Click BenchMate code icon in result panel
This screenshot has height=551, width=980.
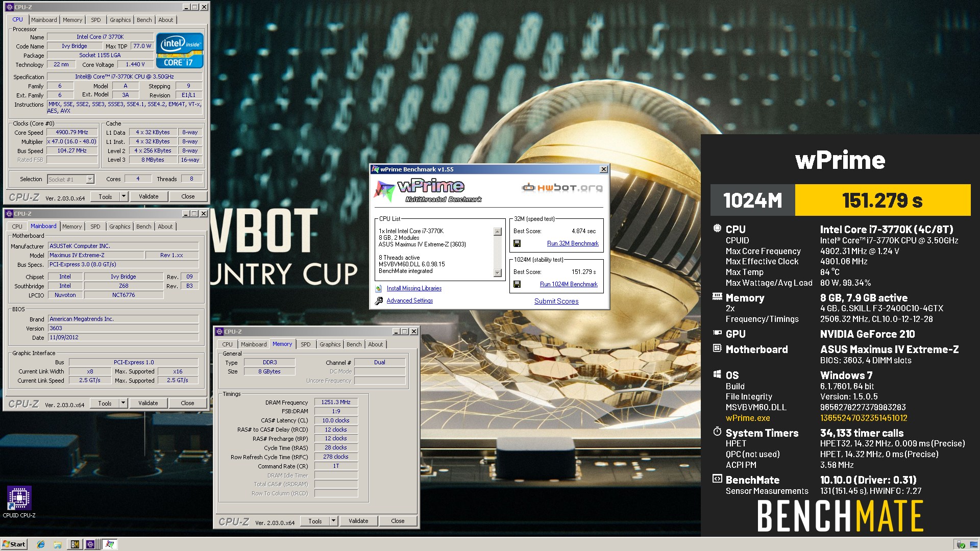(717, 479)
